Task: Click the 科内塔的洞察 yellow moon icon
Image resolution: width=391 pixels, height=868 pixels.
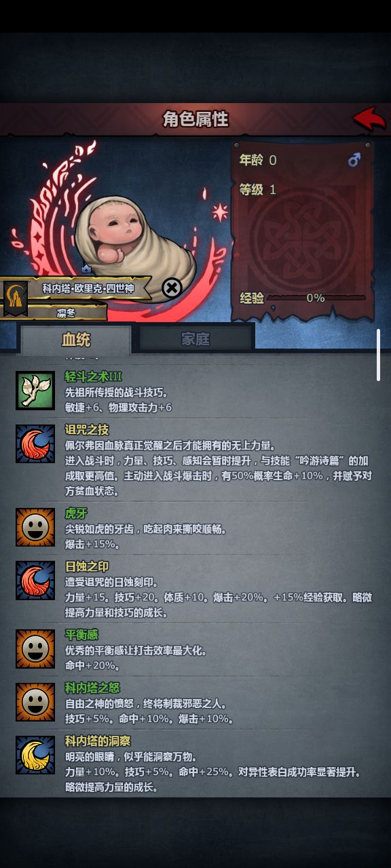Action: click(x=35, y=755)
